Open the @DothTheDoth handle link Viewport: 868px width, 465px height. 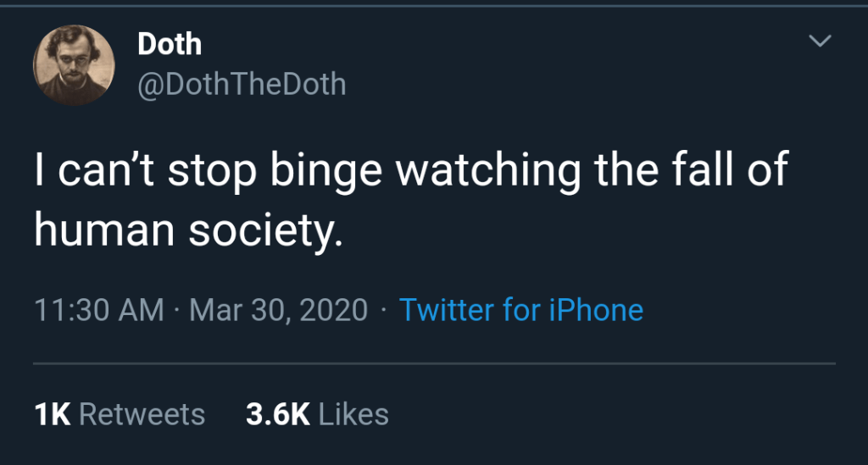click(242, 84)
